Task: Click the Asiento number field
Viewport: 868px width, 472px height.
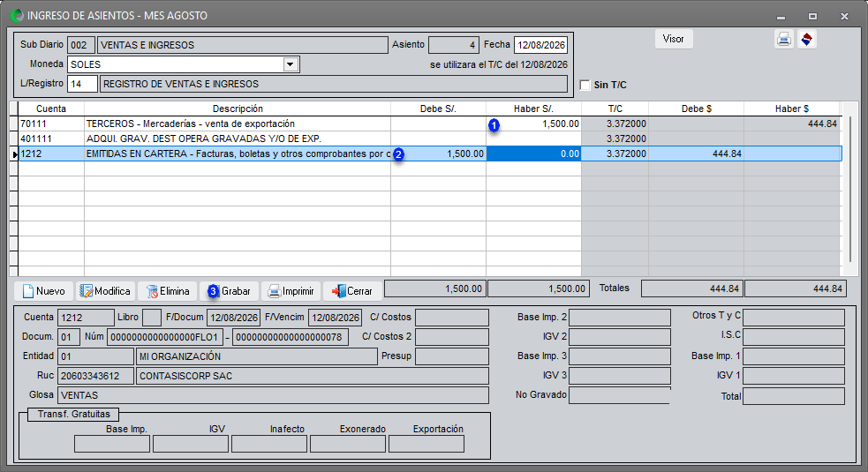Action: click(x=454, y=45)
